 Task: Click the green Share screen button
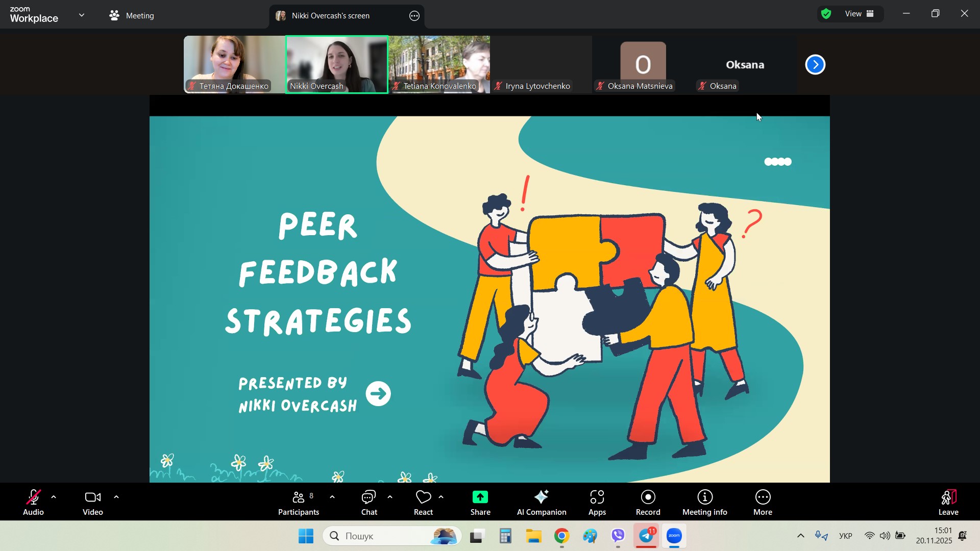[480, 503]
